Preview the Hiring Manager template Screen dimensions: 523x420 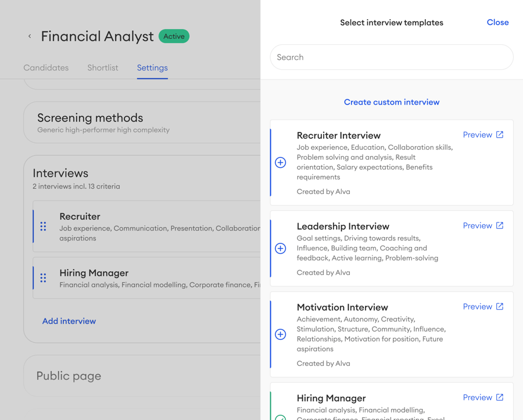pos(478,397)
